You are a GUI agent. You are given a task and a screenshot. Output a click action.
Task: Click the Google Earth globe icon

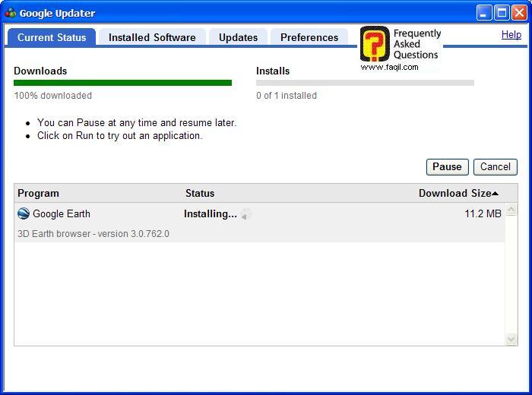coord(24,214)
